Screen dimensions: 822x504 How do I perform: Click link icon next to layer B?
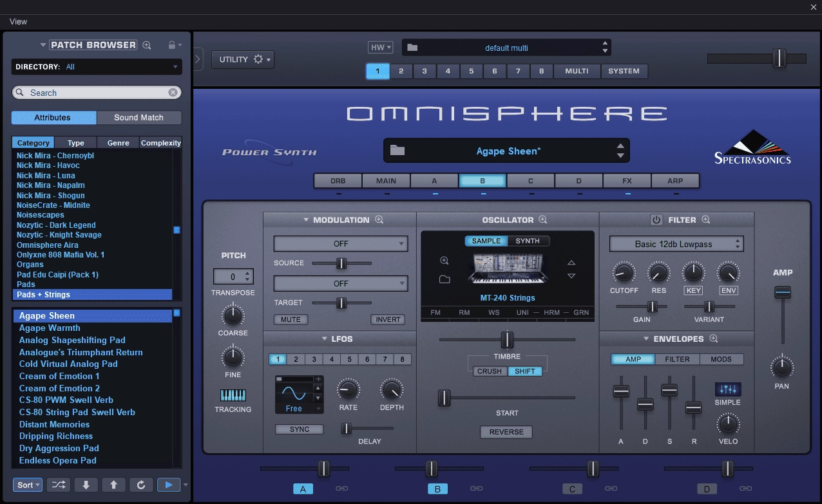(x=477, y=489)
